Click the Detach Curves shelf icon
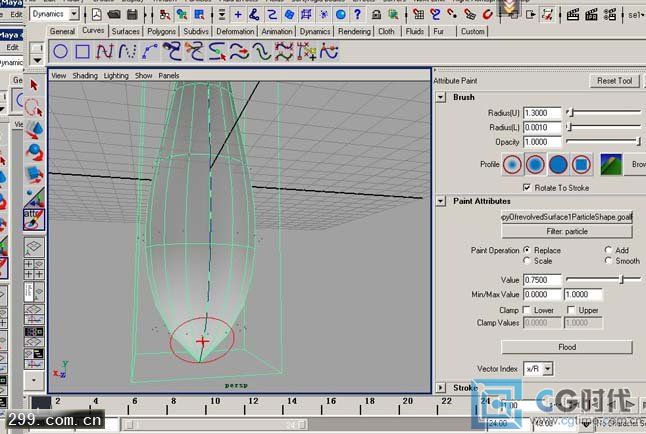 pos(194,52)
